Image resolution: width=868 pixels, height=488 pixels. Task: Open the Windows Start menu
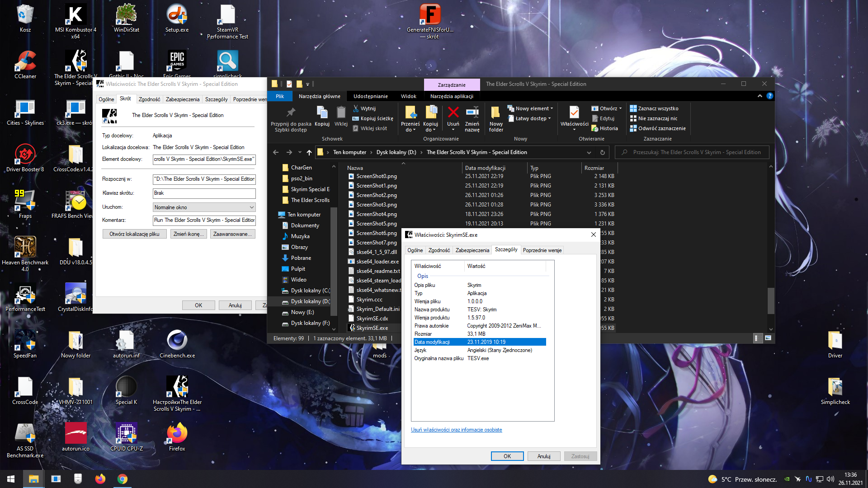[x=11, y=479]
